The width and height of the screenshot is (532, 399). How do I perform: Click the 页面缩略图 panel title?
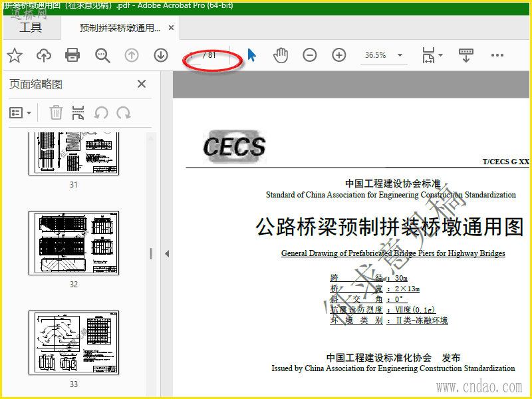(x=36, y=84)
